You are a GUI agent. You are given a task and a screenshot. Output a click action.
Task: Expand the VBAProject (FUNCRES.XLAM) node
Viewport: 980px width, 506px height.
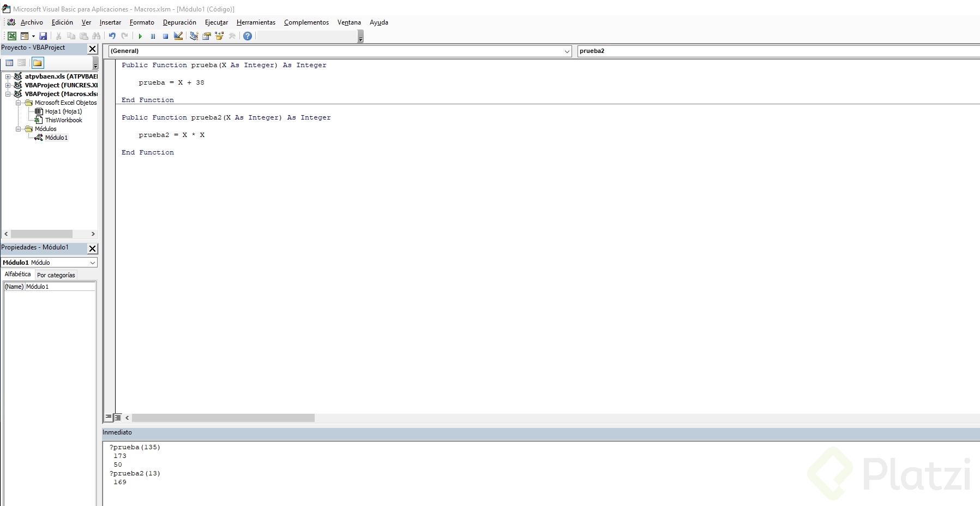coord(8,85)
